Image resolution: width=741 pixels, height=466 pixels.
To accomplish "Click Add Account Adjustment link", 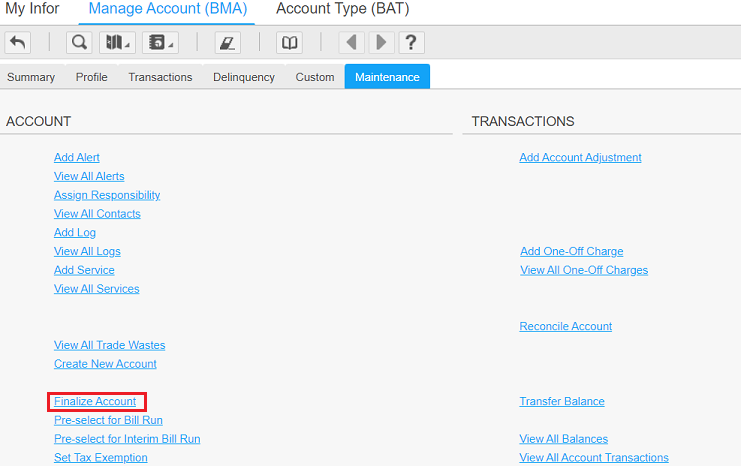I will pos(580,157).
